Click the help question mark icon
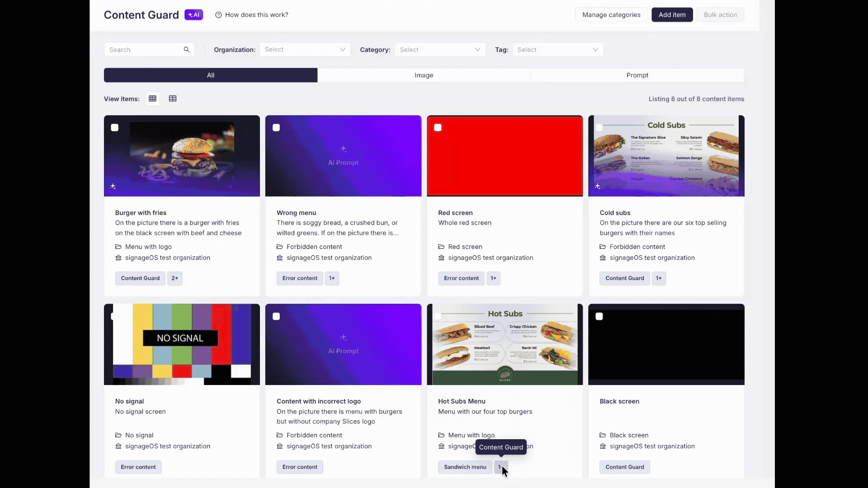868x488 pixels. [x=218, y=15]
